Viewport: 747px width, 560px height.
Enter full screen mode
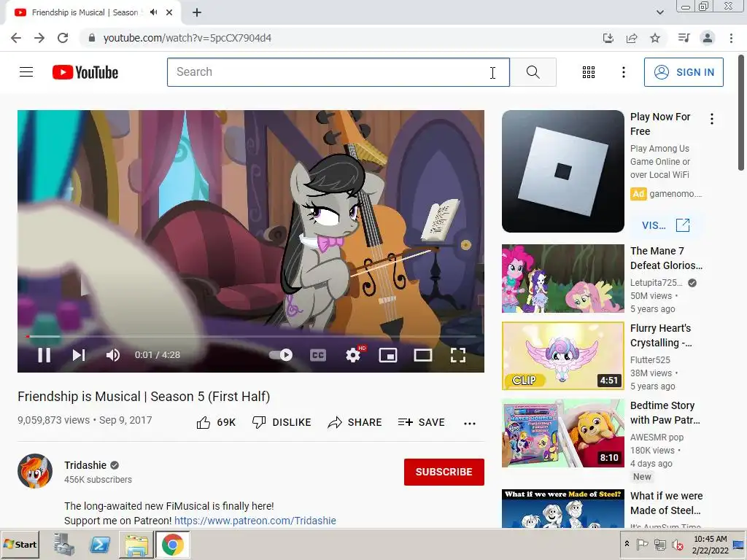point(458,355)
